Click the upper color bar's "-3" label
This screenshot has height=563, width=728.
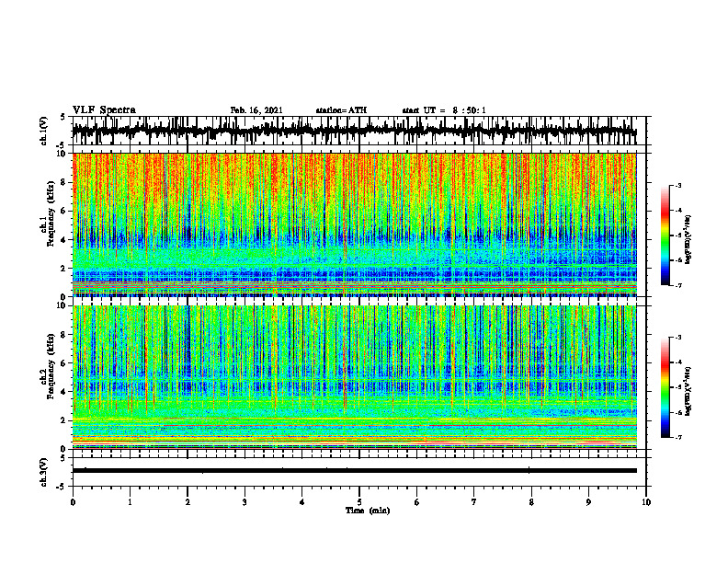[x=678, y=185]
